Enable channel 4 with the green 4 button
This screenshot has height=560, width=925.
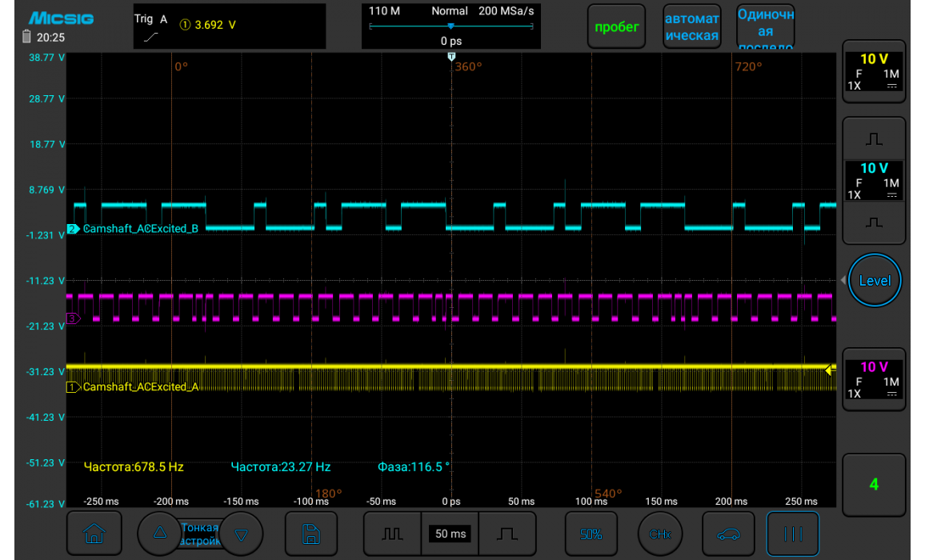click(874, 484)
